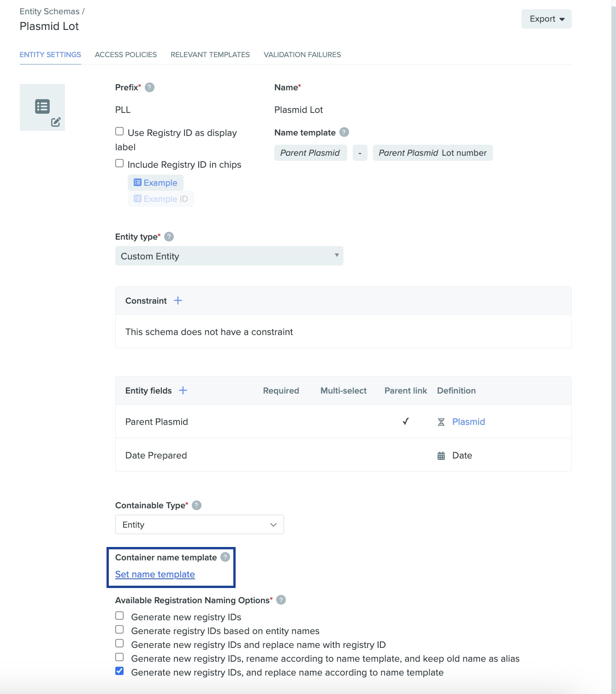Click the Name value Plasmid Lot

tap(299, 110)
